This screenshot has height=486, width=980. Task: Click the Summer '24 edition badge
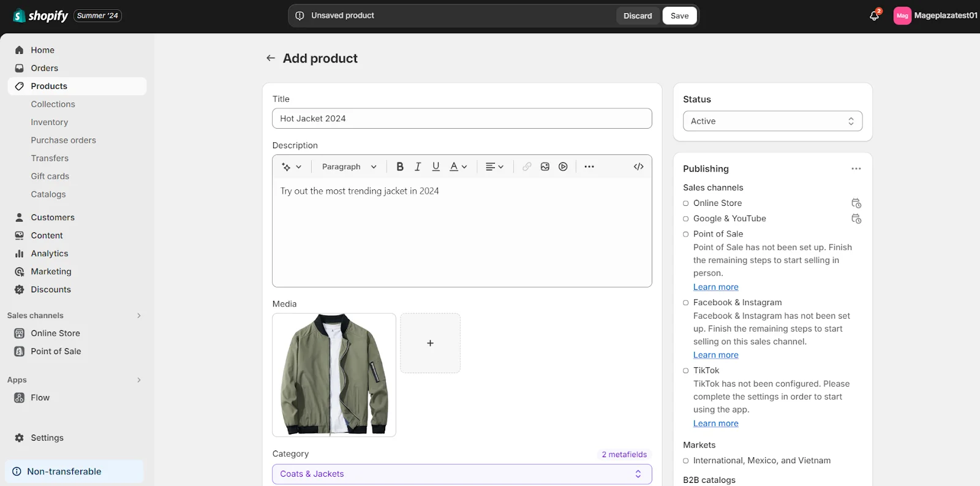(98, 16)
